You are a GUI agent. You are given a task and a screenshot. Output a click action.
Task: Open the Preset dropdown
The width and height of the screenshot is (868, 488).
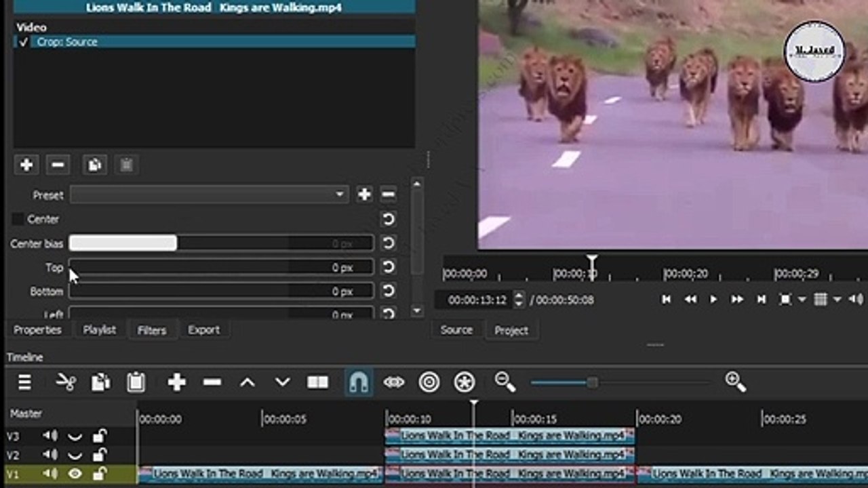210,195
